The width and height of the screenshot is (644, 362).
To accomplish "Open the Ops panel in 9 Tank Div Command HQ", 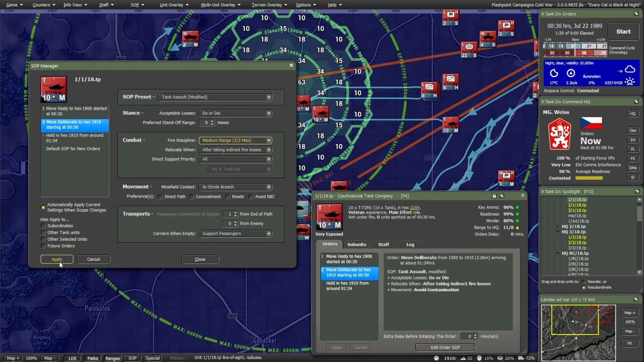I will pos(633,130).
